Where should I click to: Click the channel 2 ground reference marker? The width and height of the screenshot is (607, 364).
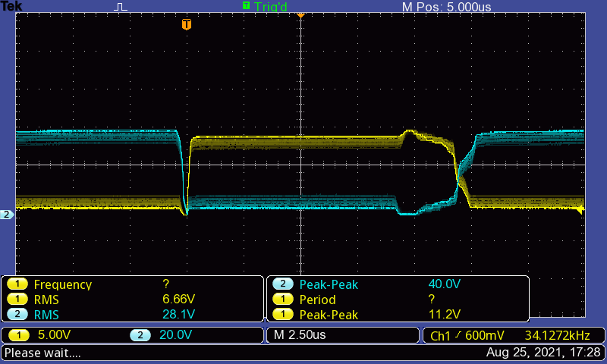point(7,215)
